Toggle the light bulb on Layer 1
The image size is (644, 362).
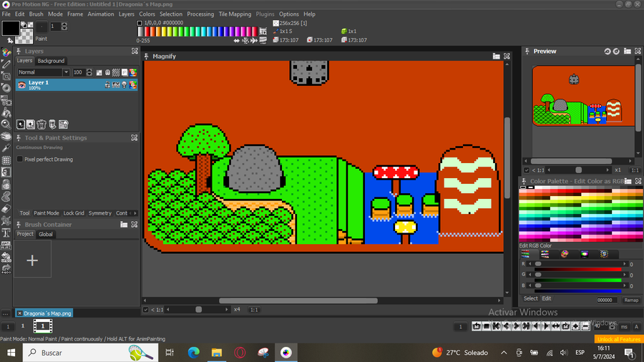pyautogui.click(x=124, y=85)
